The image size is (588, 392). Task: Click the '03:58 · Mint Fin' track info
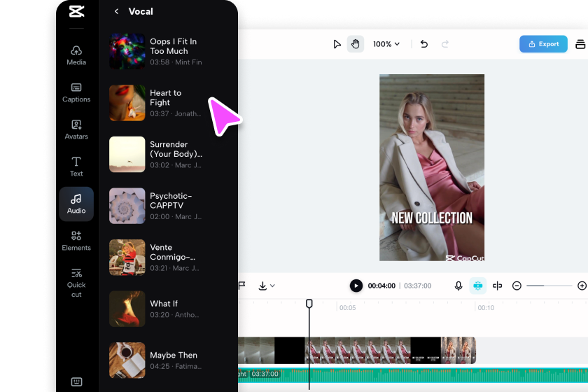click(176, 62)
